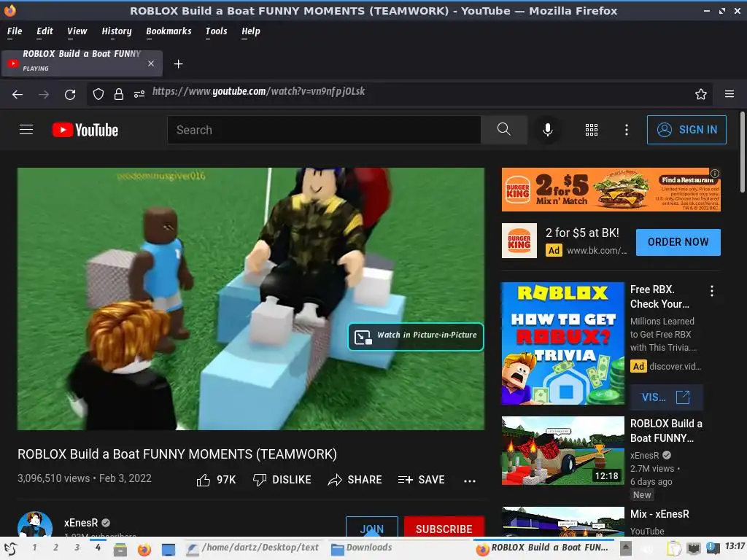
Task: Click ORDER NOW ad button
Action: [678, 242]
